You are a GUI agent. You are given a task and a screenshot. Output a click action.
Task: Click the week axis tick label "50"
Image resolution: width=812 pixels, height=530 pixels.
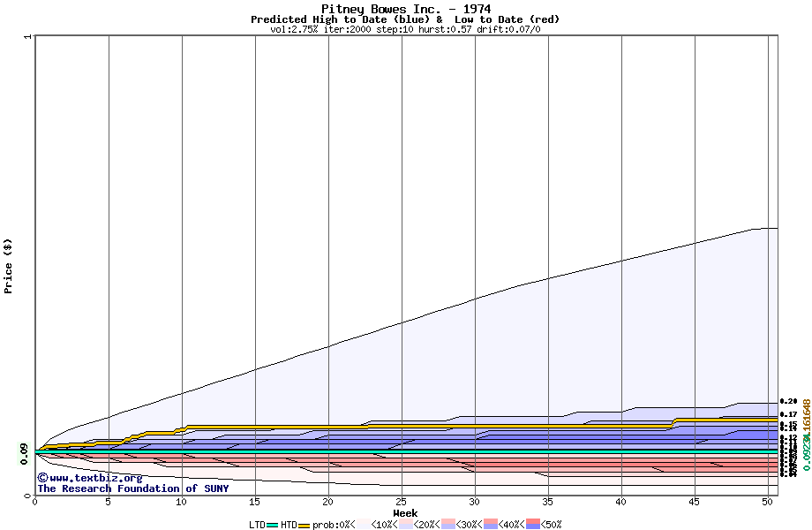click(768, 502)
